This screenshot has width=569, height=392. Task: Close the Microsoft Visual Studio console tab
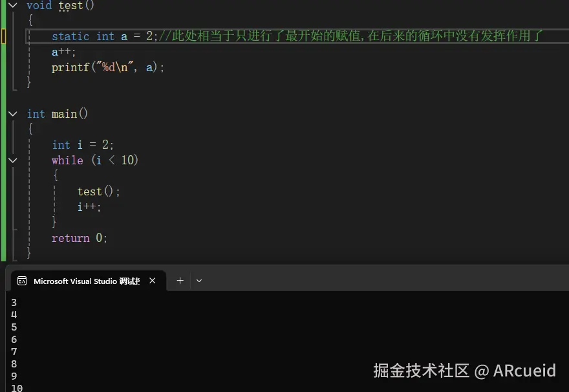pos(153,281)
